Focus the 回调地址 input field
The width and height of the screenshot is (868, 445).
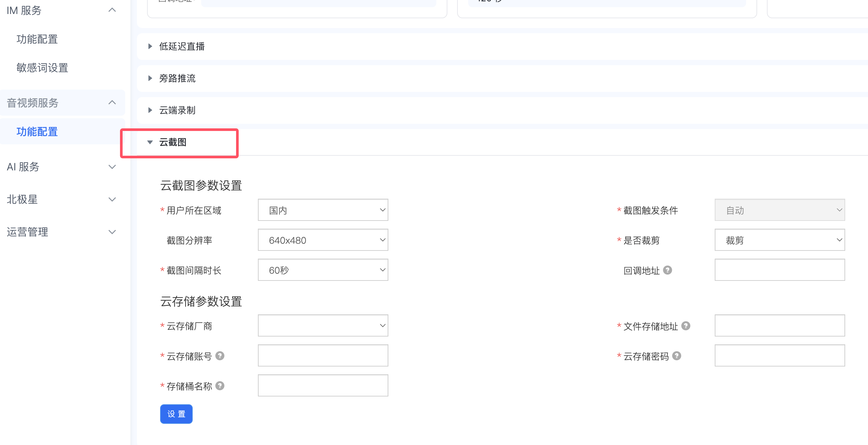[x=780, y=270]
